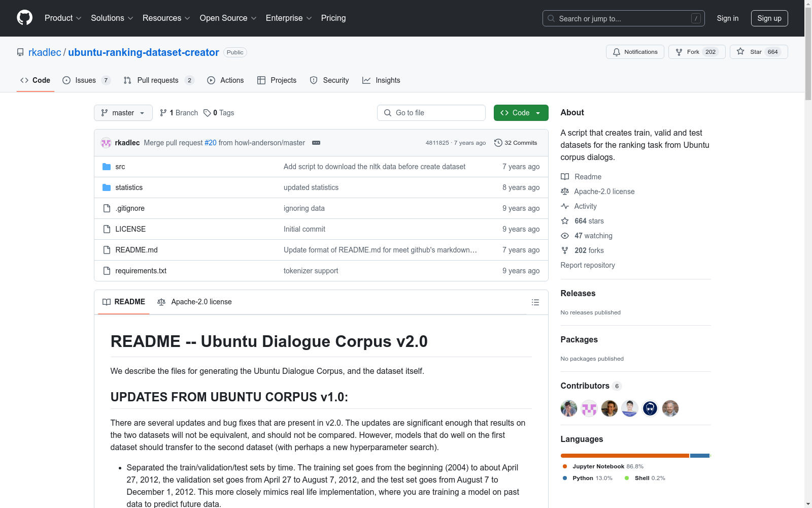
Task: Click the Search or jump to field
Action: click(x=624, y=18)
